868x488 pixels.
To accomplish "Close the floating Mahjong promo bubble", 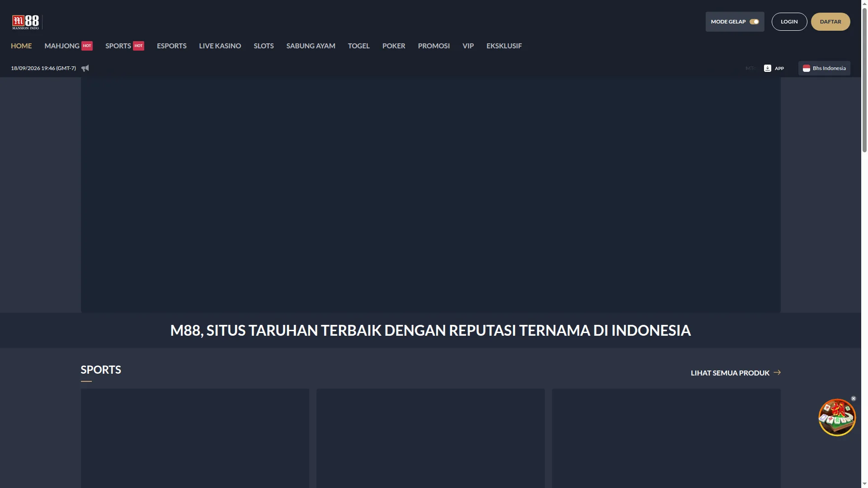I will [x=854, y=399].
